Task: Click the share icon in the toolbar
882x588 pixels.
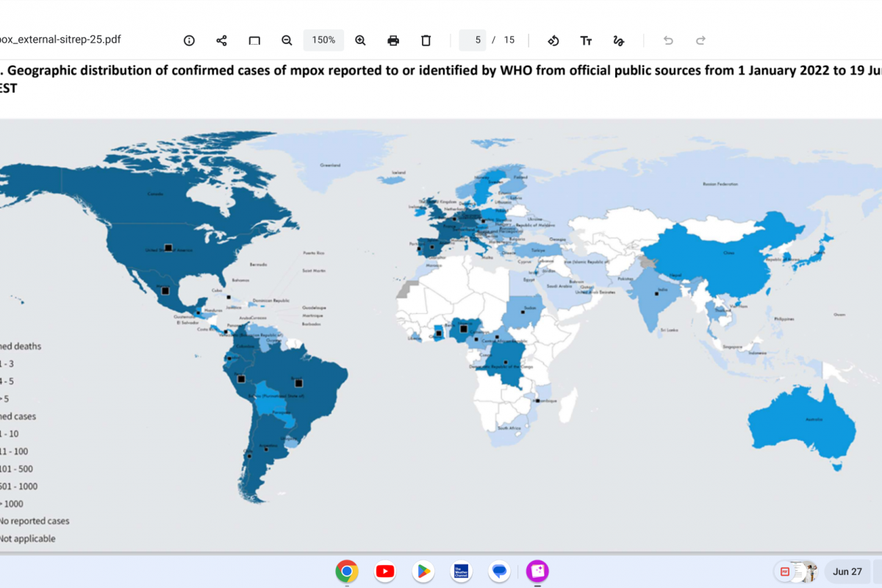Action: pyautogui.click(x=221, y=40)
